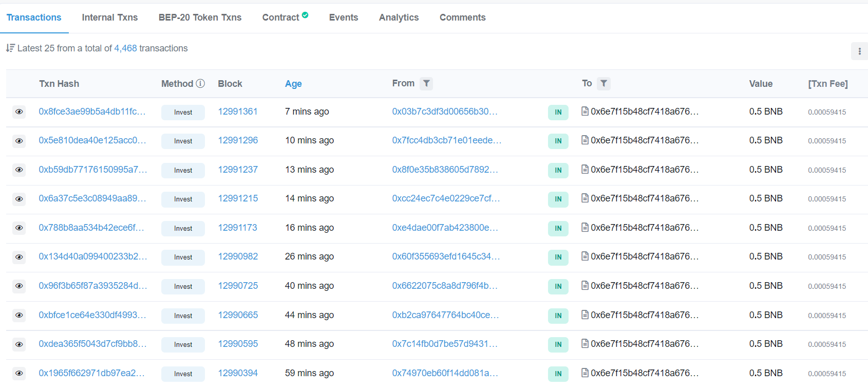Open block 12990982
The width and height of the screenshot is (868, 388).
tap(238, 256)
